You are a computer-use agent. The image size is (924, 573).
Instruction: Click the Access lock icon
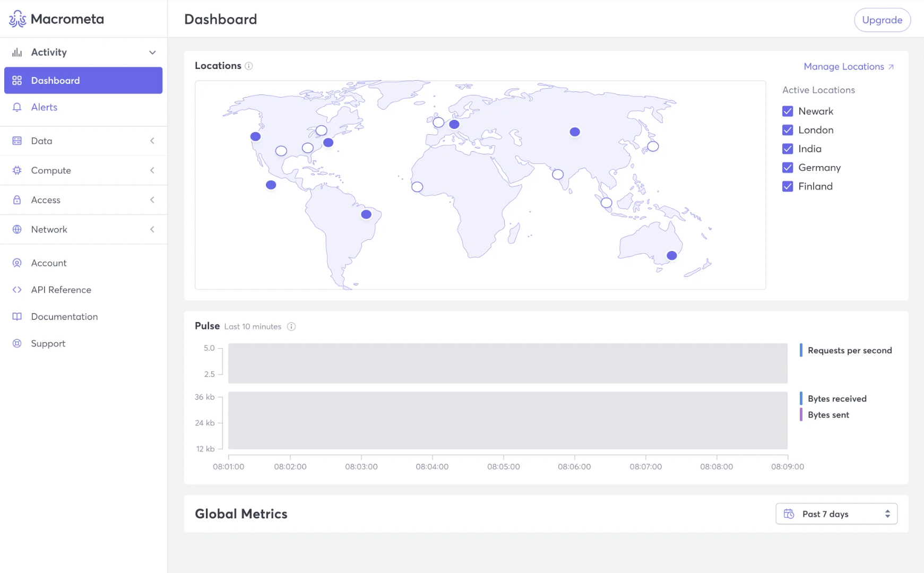17,200
